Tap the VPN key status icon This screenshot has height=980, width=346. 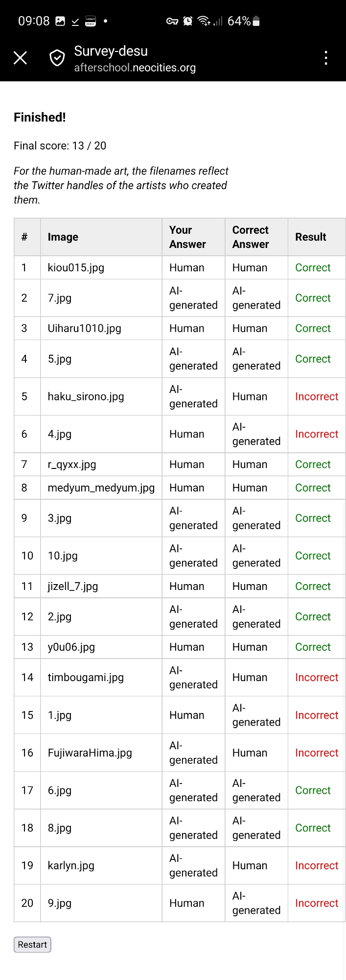point(172,21)
